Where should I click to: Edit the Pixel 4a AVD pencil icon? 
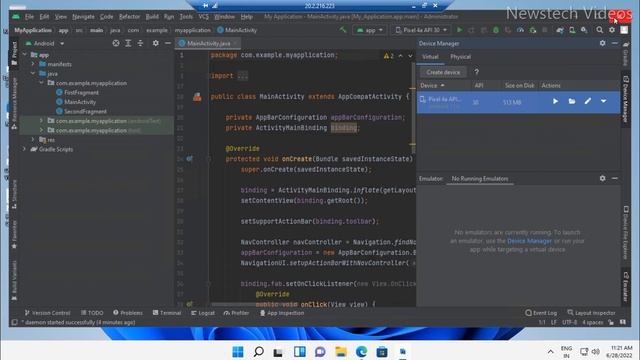(588, 101)
